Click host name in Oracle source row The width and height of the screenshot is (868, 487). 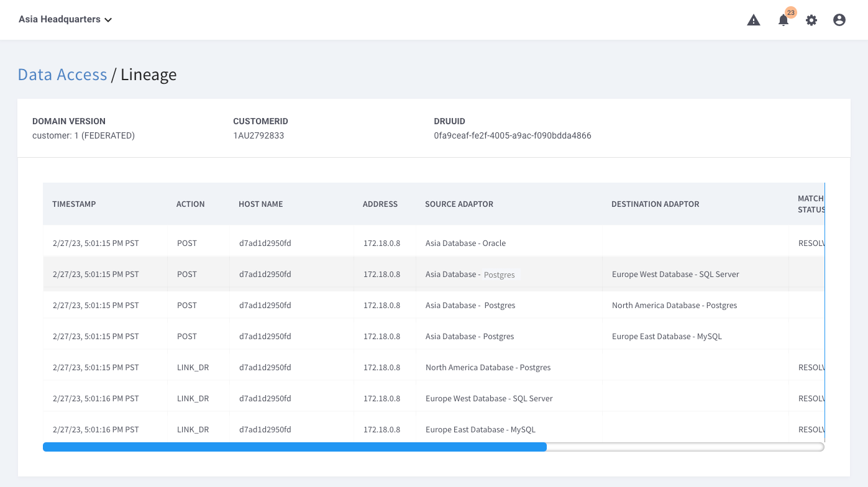(265, 243)
